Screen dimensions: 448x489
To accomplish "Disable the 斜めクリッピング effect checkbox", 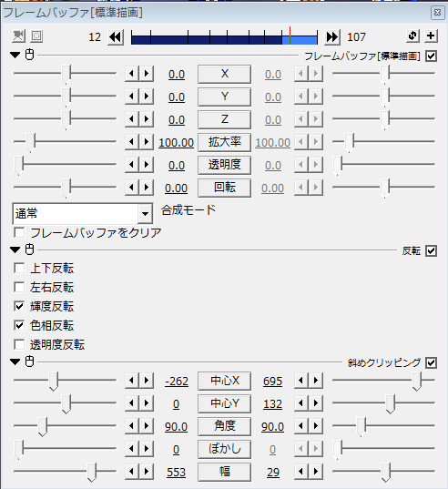I will click(432, 362).
